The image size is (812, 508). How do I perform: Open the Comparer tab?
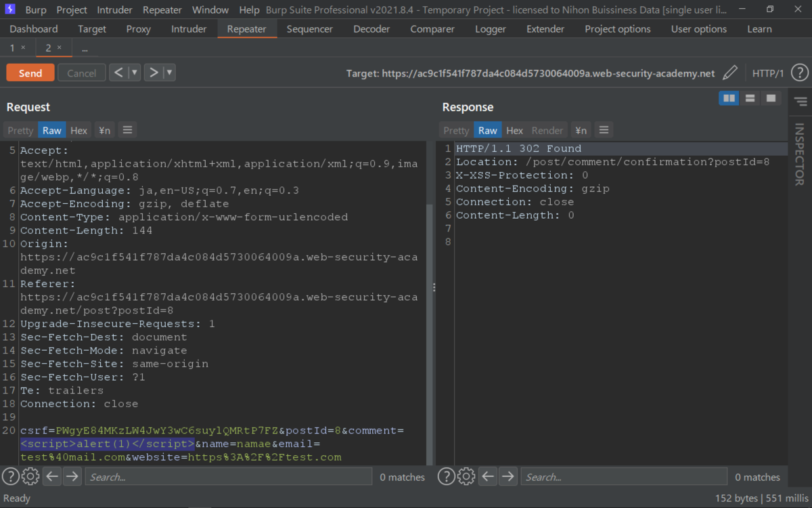432,29
